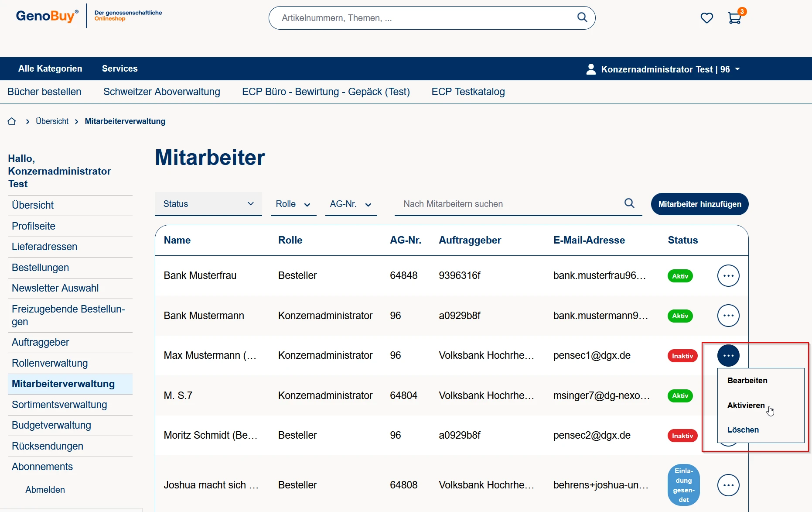Open the shopping cart
The height and width of the screenshot is (512, 812).
coord(735,18)
